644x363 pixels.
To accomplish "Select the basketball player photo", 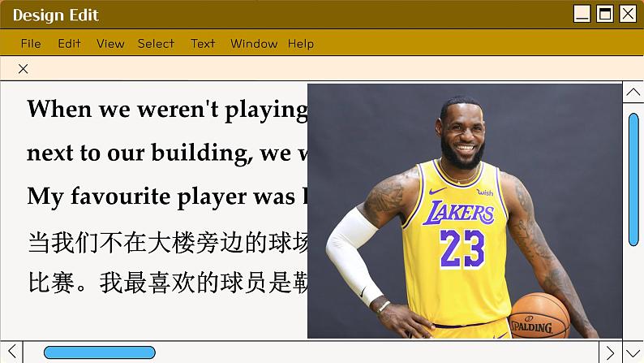I will (x=465, y=211).
